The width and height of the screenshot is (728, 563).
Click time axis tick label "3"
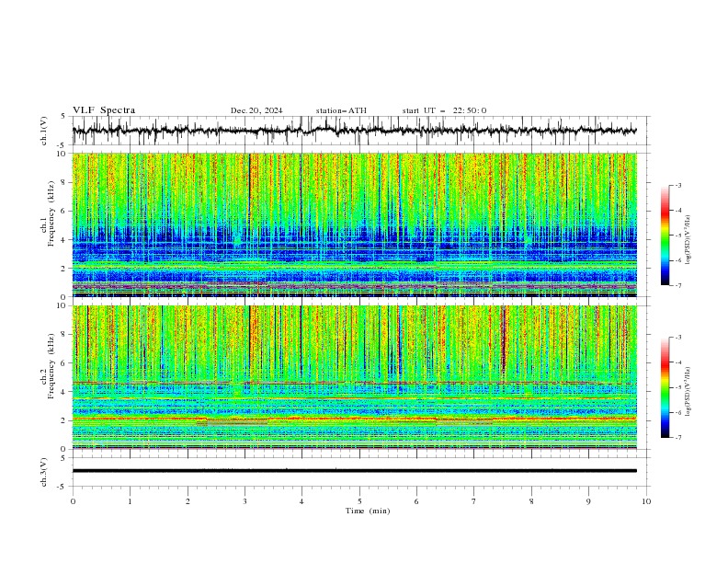click(245, 501)
